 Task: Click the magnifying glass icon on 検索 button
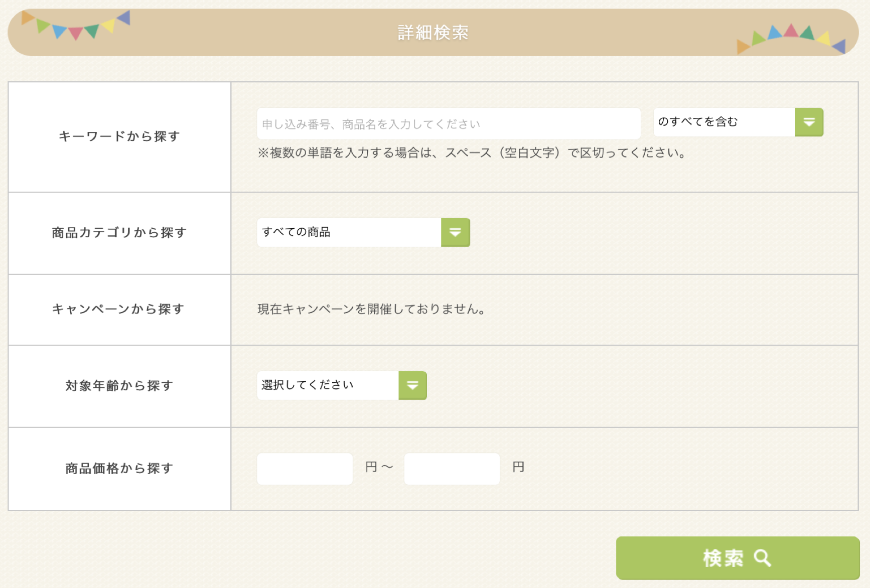click(x=762, y=558)
